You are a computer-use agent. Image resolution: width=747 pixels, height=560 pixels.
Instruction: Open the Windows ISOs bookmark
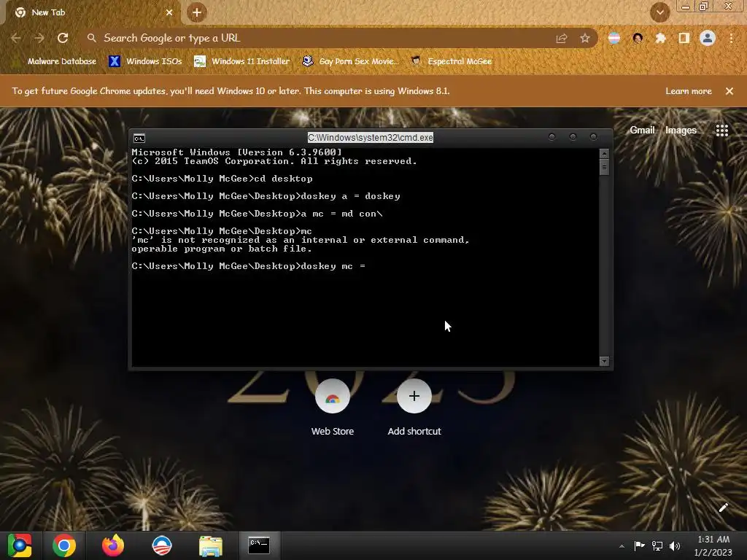tap(146, 61)
